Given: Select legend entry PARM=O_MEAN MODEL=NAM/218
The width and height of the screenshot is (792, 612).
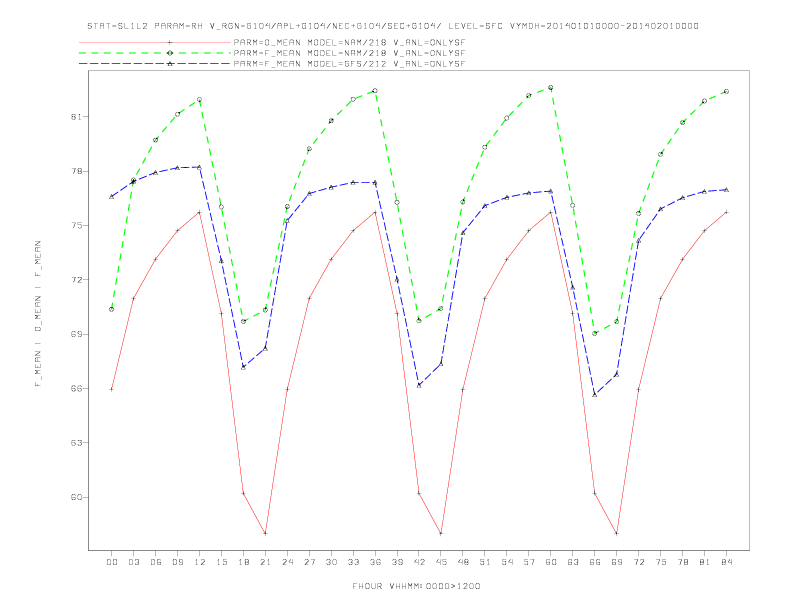Looking at the screenshot, I should pos(349,42).
